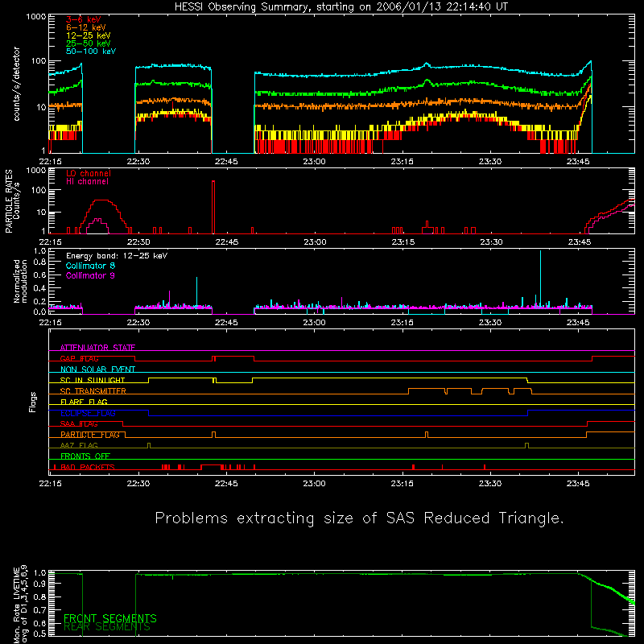The image size is (644, 644).
Task: Click the BAD PACKETS flag label
Action: [x=88, y=467]
